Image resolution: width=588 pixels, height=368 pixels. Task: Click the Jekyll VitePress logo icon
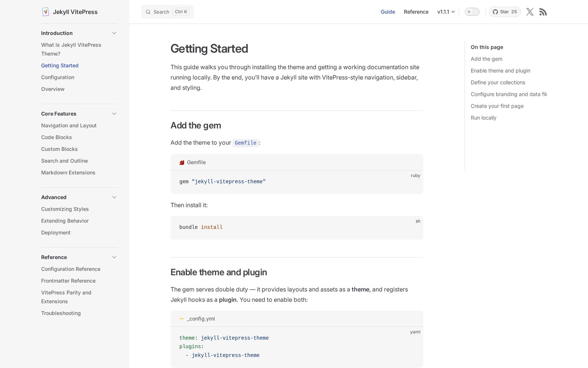(x=46, y=11)
